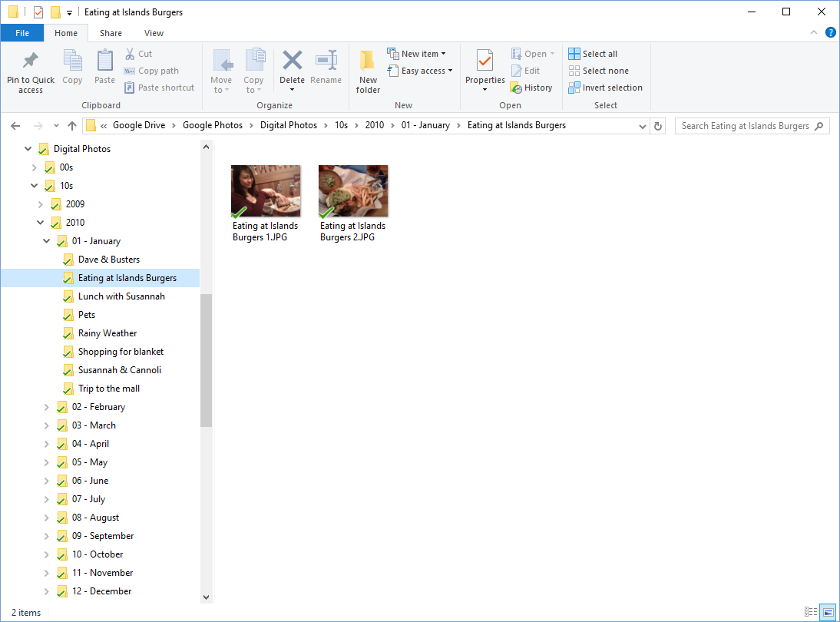Click Pin to Quick access icon
This screenshot has height=622, width=840.
click(31, 61)
